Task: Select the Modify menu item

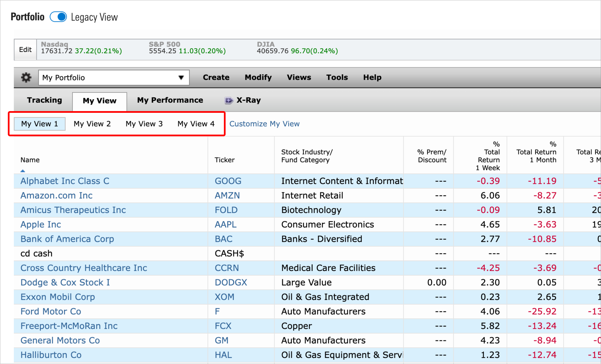Action: (x=258, y=78)
